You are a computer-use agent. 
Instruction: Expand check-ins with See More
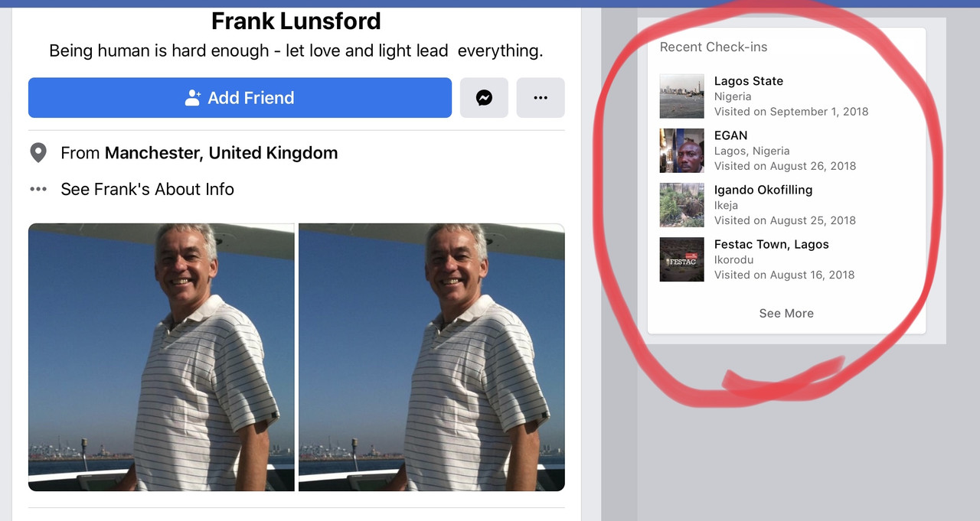pyautogui.click(x=786, y=313)
